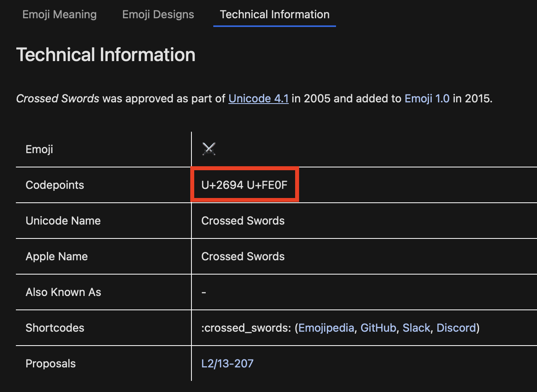Open the GitHub shortcode link

click(x=378, y=328)
